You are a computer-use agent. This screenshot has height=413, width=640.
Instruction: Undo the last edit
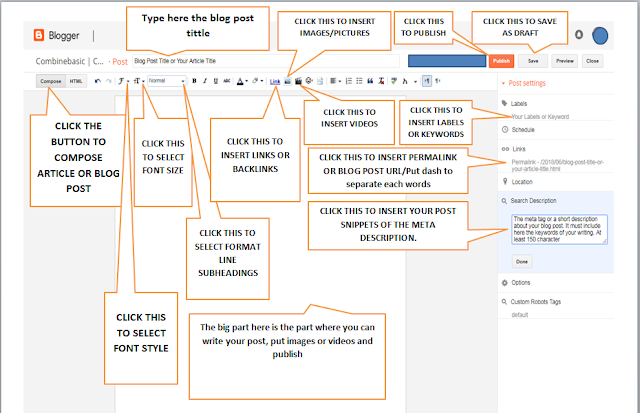[x=98, y=81]
